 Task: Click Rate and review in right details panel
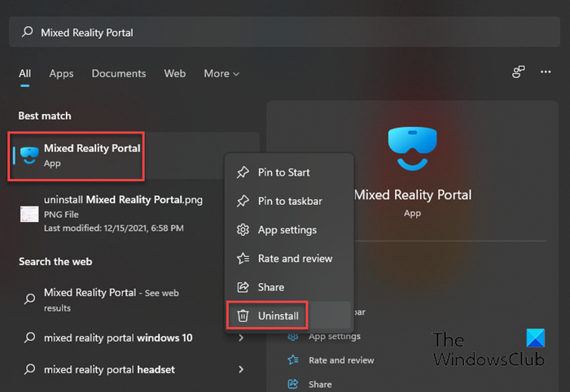pos(341,360)
